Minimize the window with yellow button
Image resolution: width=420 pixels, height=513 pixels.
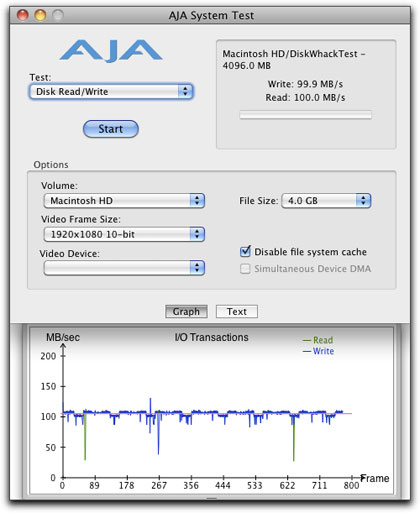click(40, 15)
